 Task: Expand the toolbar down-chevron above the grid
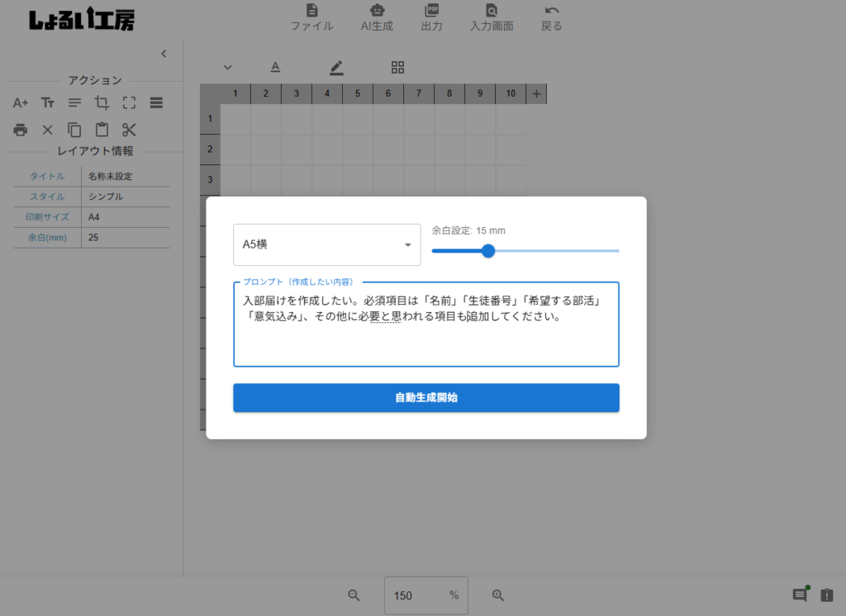228,68
